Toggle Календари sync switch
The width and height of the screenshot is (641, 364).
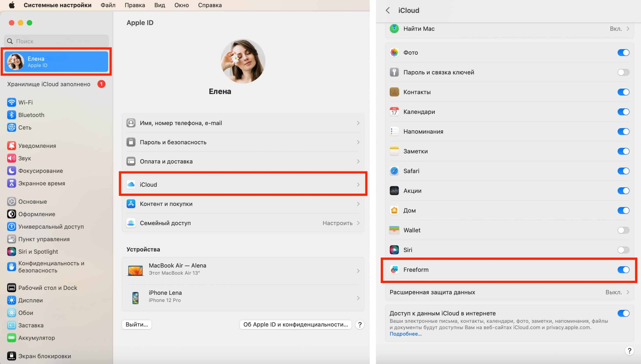pos(623,112)
